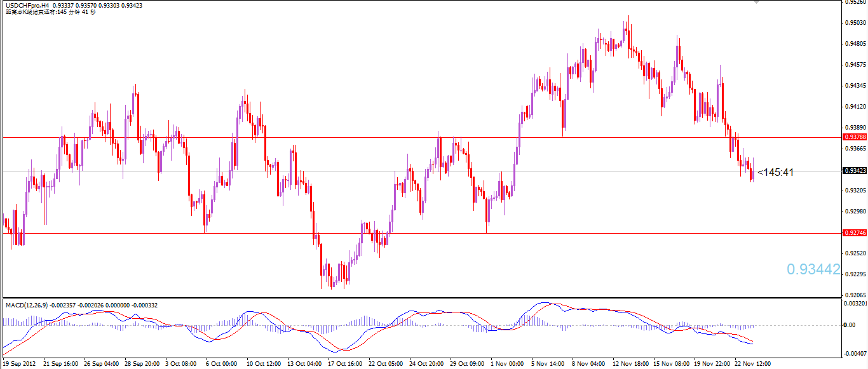Click the 0.93665 price axis value
The height and width of the screenshot is (369, 868).
855,149
